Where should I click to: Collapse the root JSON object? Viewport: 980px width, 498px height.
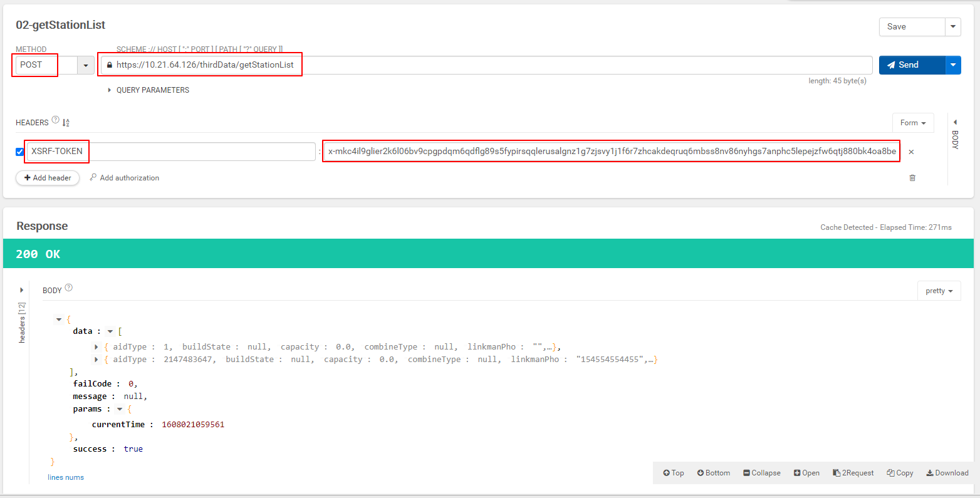[x=59, y=319]
